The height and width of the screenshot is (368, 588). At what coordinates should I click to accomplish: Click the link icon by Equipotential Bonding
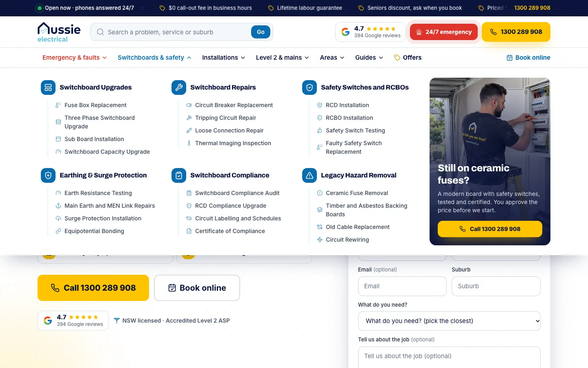(58, 231)
